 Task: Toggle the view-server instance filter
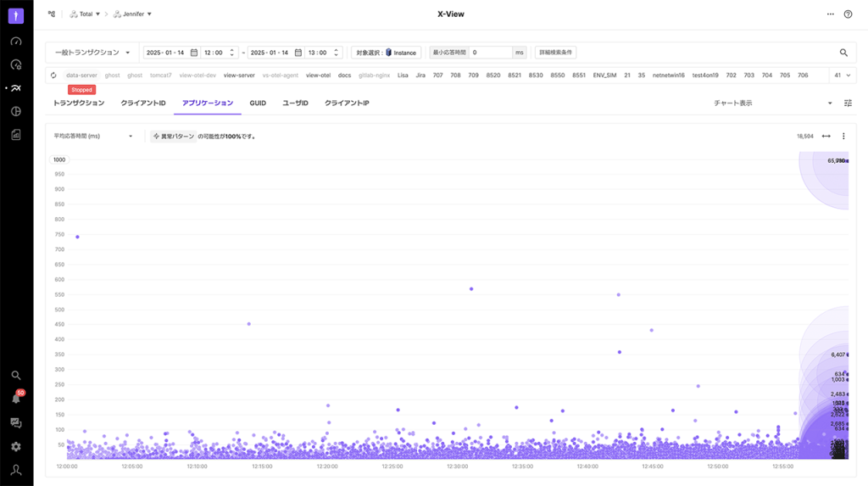(x=239, y=75)
